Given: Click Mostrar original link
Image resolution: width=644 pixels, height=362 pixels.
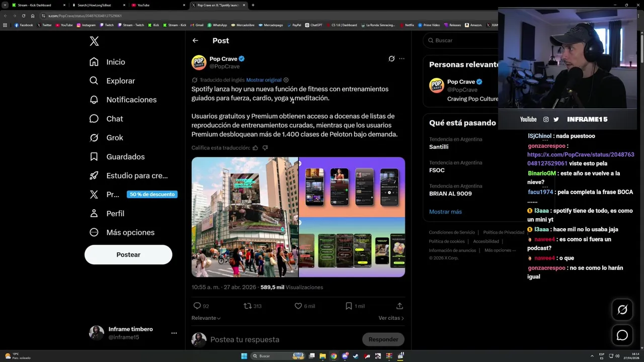Looking at the screenshot, I should 264,80.
